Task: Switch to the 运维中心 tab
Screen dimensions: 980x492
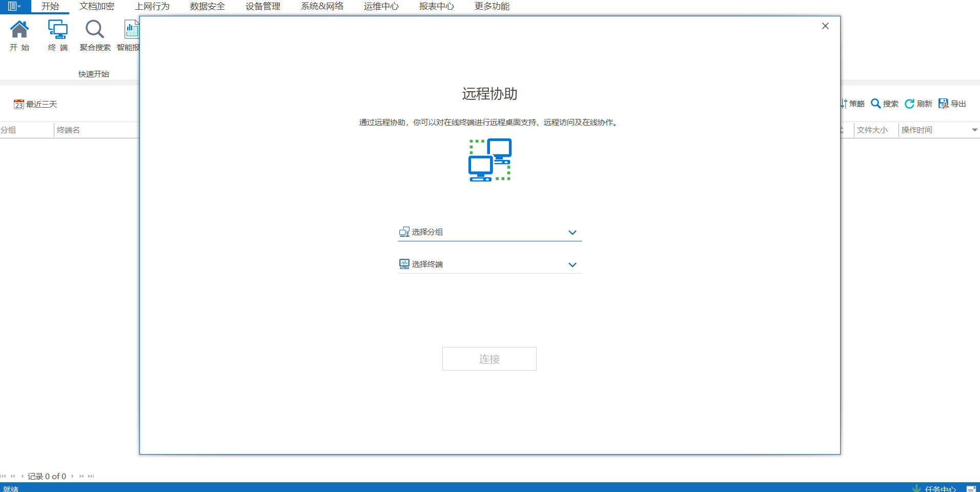Action: 381,7
